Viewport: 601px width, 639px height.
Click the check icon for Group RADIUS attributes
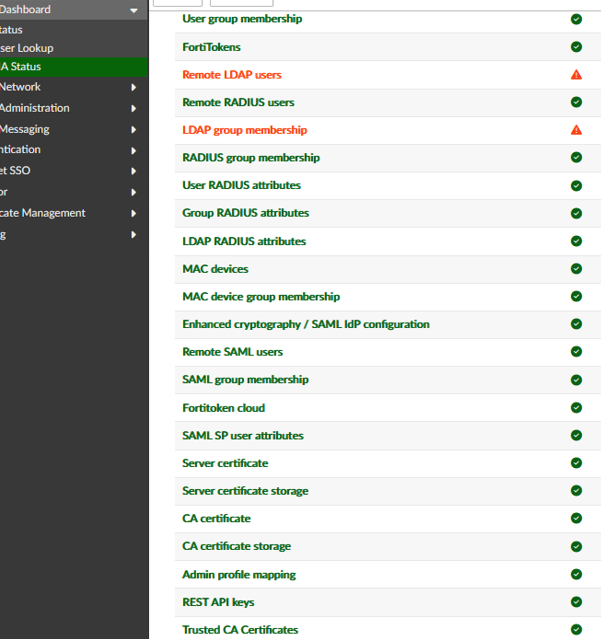pyautogui.click(x=576, y=213)
